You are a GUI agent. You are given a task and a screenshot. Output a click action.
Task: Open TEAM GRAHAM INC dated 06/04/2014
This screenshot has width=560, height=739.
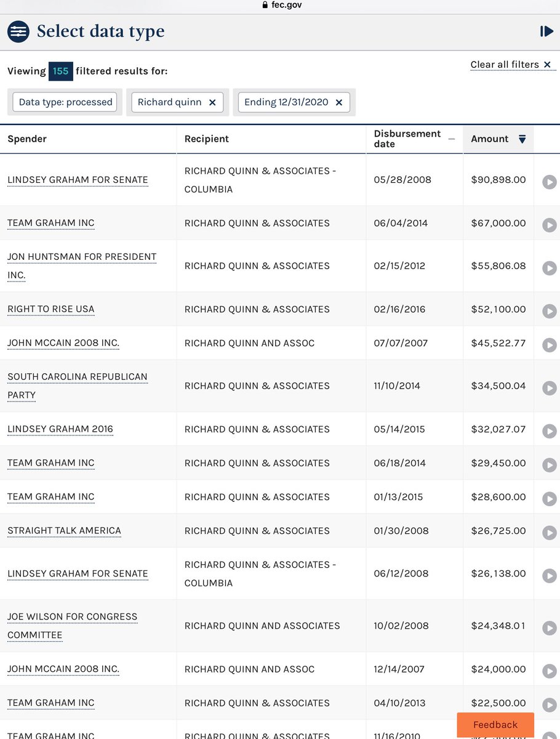(51, 223)
